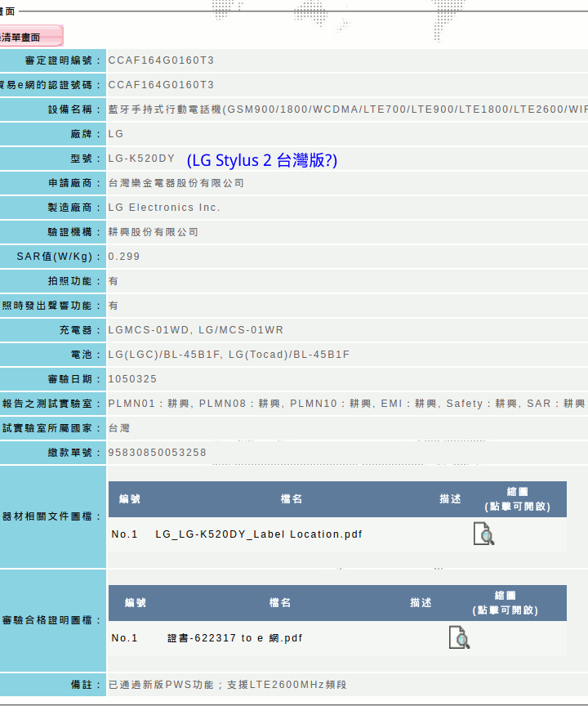This screenshot has width=588, height=706.
Task: Click test lab text starting with PLMN01
Action: pyautogui.click(x=346, y=404)
